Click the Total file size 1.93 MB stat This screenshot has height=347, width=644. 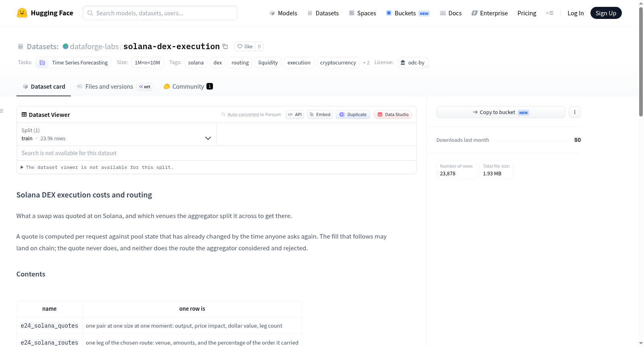[x=496, y=170]
